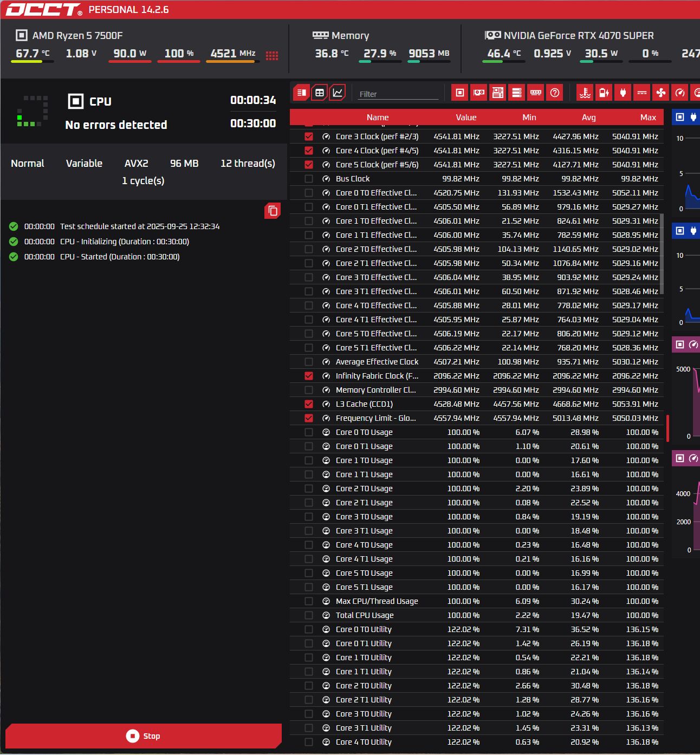Uncheck Frequency Limit - Global checkbox
The height and width of the screenshot is (755, 700).
[x=309, y=418]
